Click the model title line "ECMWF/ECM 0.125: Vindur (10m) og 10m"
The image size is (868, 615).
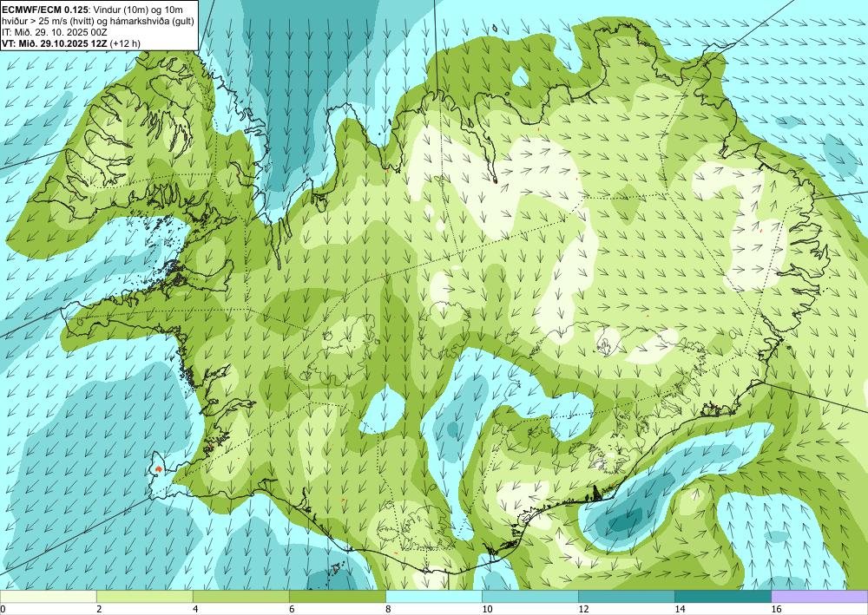pyautogui.click(x=93, y=10)
